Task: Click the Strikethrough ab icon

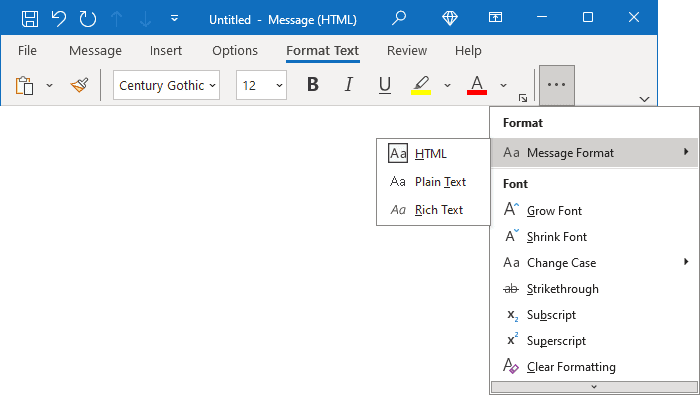Action: point(511,289)
